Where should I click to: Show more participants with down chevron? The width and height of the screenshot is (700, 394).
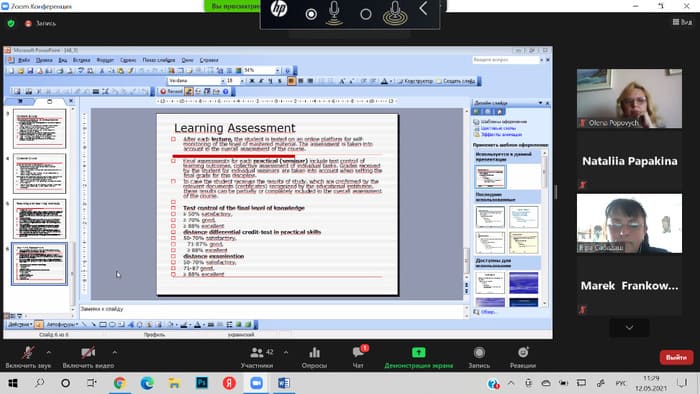[x=629, y=328]
